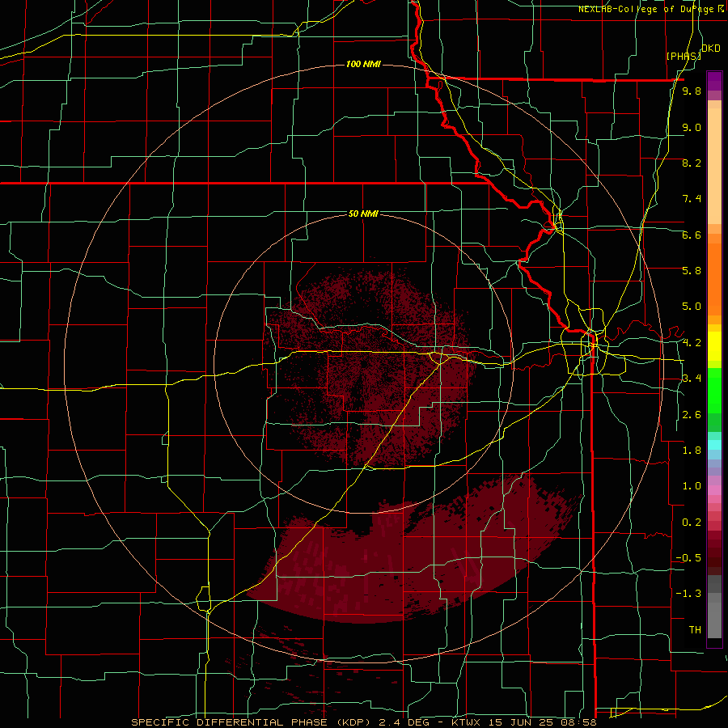Click the 5.0 scale value
The height and width of the screenshot is (728, 728).
coord(692,307)
